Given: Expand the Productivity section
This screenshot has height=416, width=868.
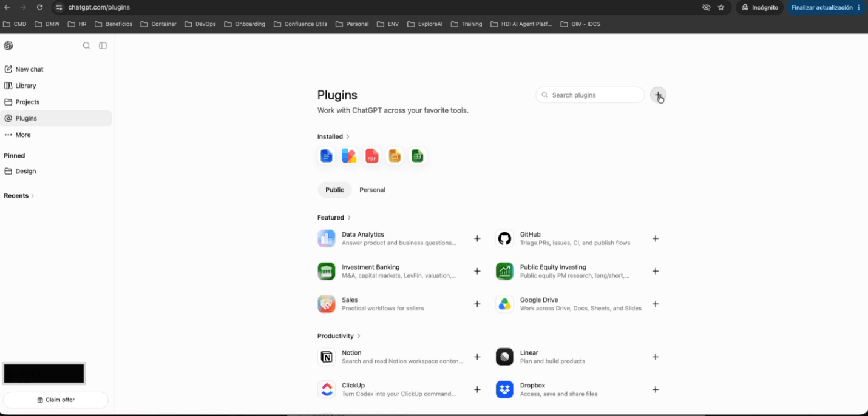Looking at the screenshot, I should (339, 335).
